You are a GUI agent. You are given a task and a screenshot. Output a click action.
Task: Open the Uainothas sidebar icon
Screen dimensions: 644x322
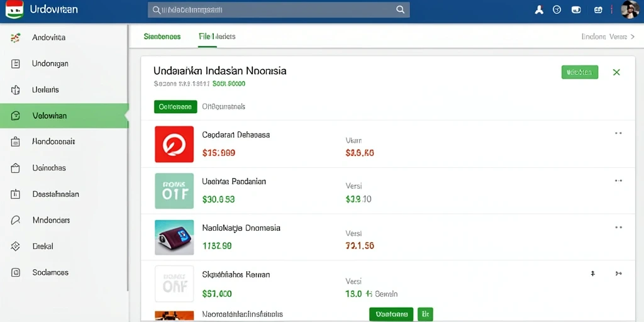(x=15, y=168)
